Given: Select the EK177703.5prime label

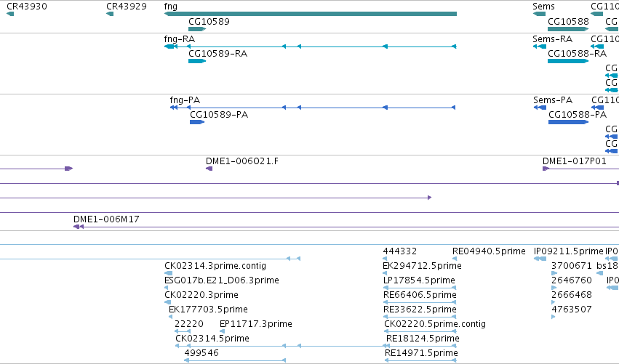Looking at the screenshot, I should coord(208,310).
